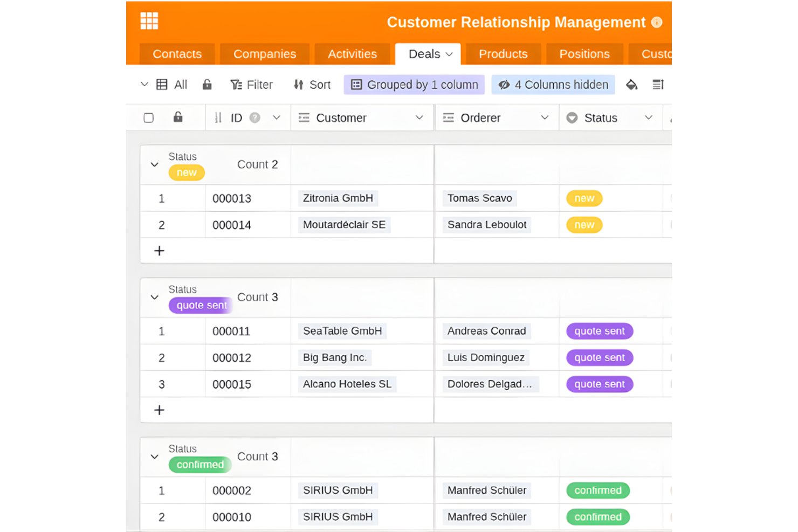
Task: Switch to the Positions tab
Action: tap(584, 54)
